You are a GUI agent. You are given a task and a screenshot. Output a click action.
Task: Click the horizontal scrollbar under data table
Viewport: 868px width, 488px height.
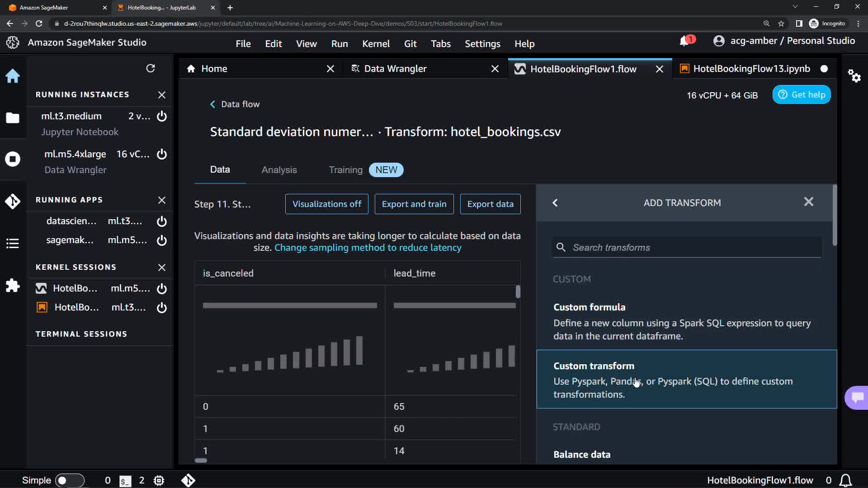tap(201, 460)
